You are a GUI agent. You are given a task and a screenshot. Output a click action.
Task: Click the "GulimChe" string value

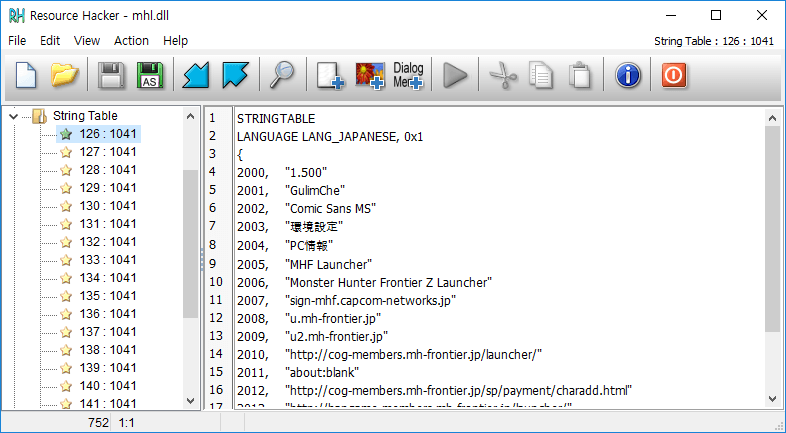coord(315,191)
